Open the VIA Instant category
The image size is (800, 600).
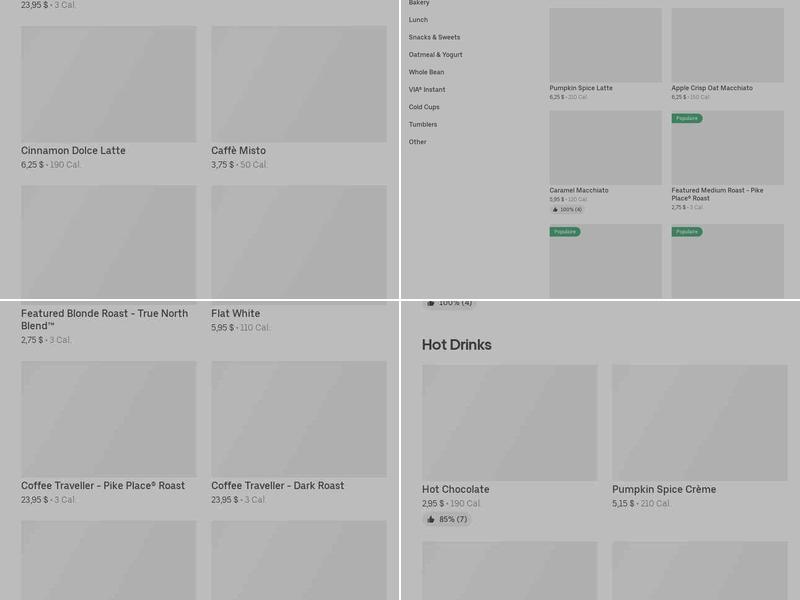(x=427, y=89)
